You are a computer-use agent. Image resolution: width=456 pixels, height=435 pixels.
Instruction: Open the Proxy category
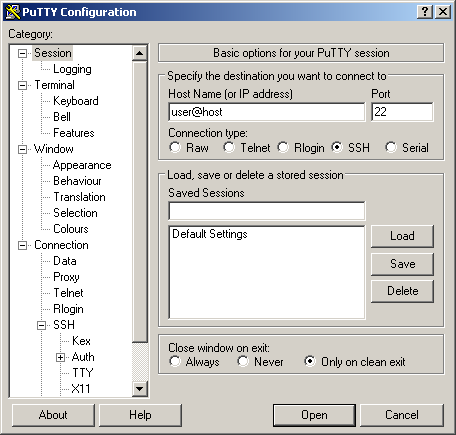[x=66, y=277]
